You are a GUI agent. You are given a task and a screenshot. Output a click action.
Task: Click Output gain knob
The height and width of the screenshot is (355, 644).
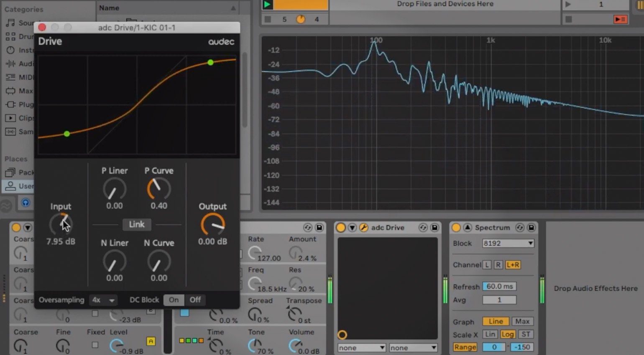coord(213,224)
